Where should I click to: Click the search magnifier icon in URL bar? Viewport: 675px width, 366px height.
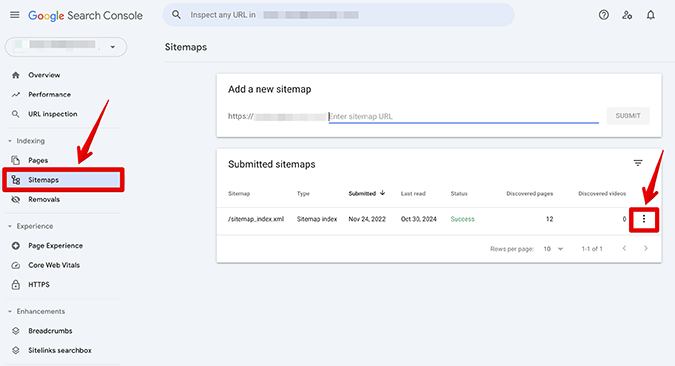176,15
